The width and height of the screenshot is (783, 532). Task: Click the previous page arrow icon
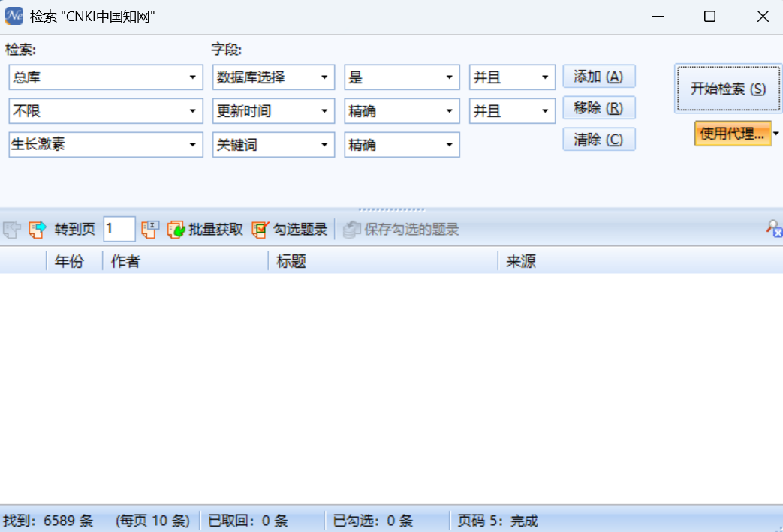(x=12, y=230)
